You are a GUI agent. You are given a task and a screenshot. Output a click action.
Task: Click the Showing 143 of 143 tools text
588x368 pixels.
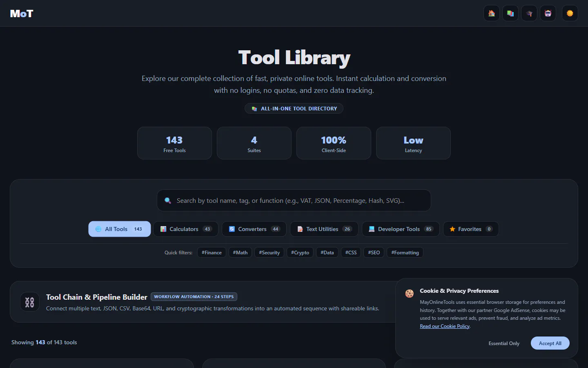point(44,342)
